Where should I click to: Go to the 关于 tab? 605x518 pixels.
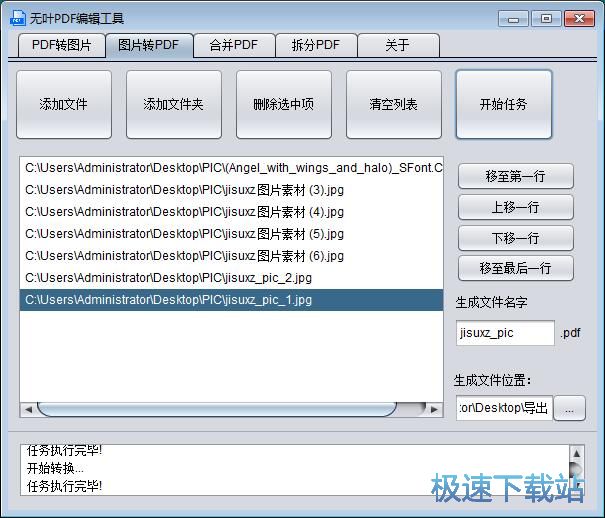point(398,46)
